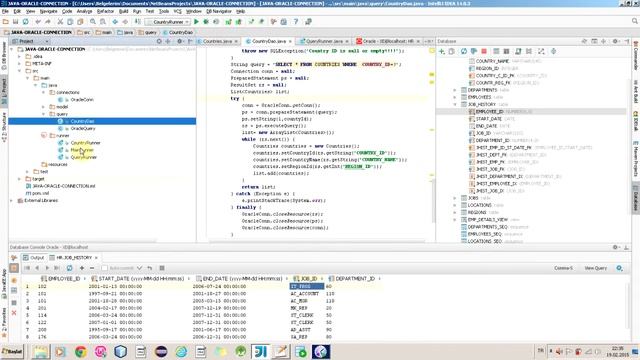Click the Debug bug icon in toolbar
This screenshot has height=360, width=640.
click(206, 22)
